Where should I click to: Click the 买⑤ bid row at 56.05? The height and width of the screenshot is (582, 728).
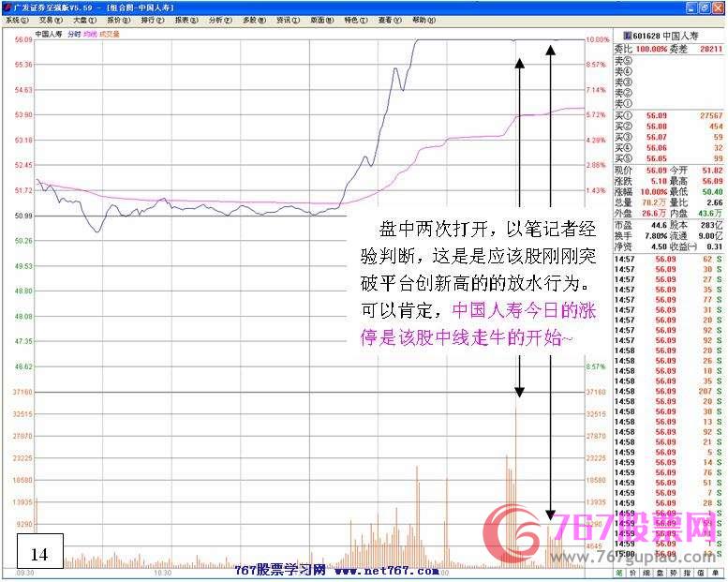click(669, 158)
